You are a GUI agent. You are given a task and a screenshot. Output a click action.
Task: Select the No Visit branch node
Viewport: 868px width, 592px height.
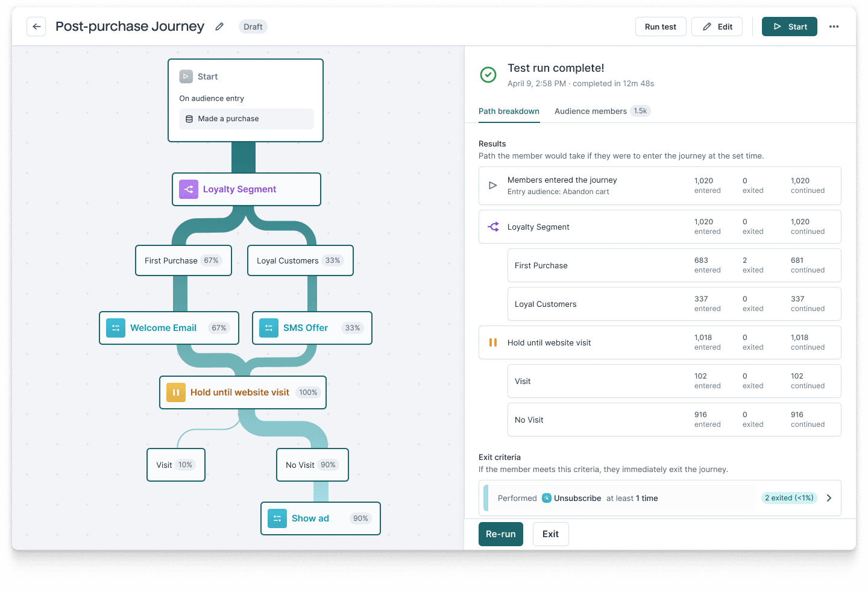coord(312,465)
